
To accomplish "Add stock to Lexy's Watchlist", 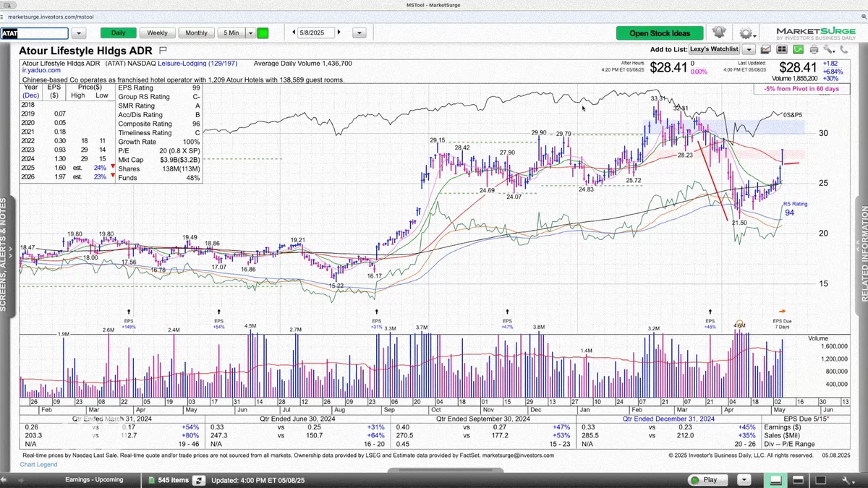I will 715,49.
